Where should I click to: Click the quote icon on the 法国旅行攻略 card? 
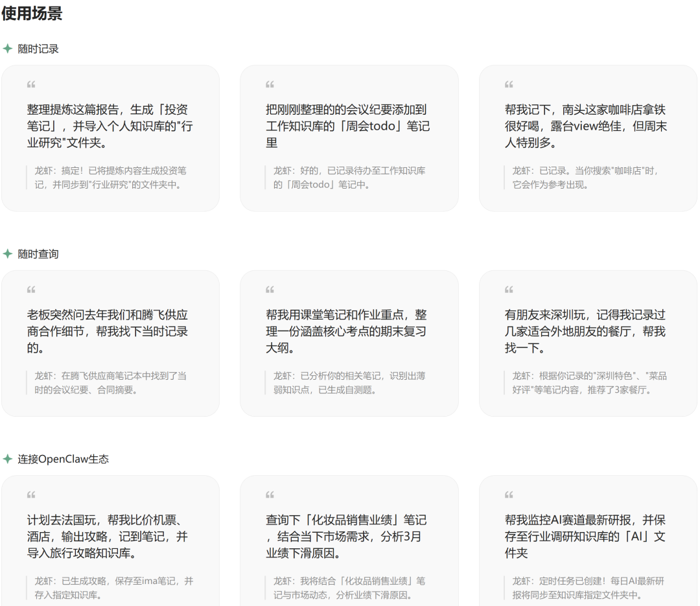tap(30, 495)
